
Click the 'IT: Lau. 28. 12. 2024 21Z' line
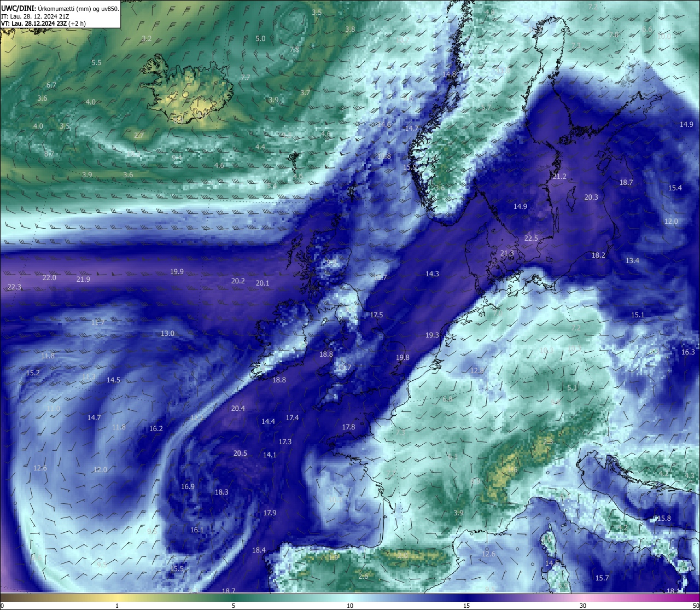(35, 16)
